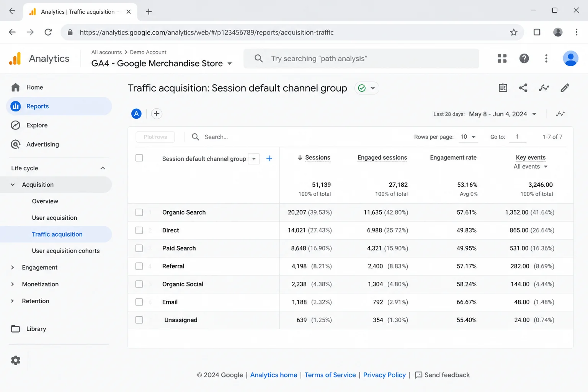Open the Analytics more options menu
The width and height of the screenshot is (588, 392).
(546, 59)
